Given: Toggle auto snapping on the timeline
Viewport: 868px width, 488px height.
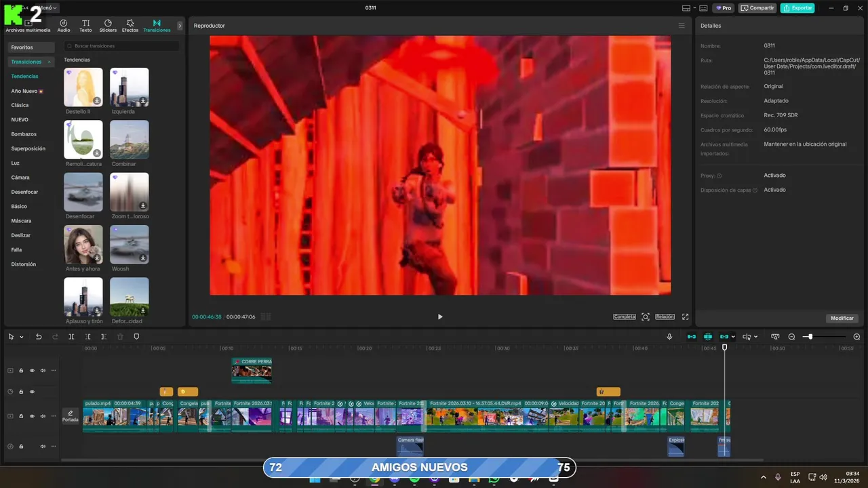Looking at the screenshot, I should tap(708, 337).
